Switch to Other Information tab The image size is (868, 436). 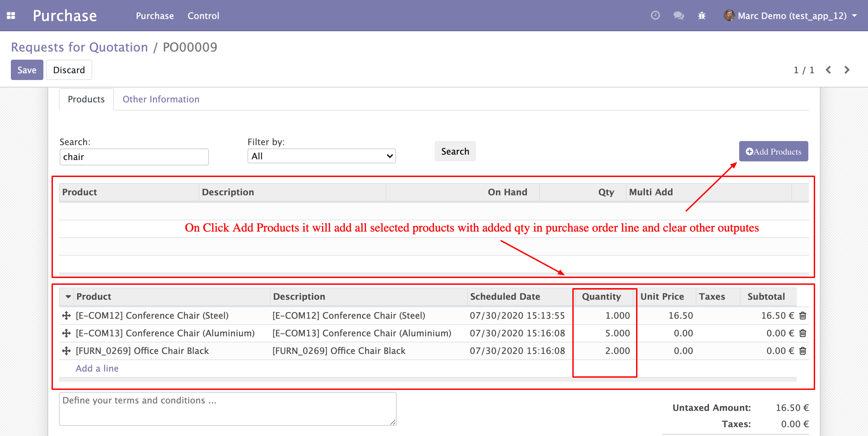pos(161,99)
